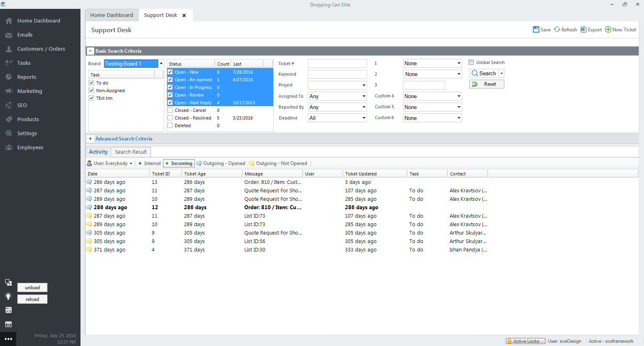Enable the Global Search checkbox
The width and height of the screenshot is (644, 346).
click(x=471, y=62)
